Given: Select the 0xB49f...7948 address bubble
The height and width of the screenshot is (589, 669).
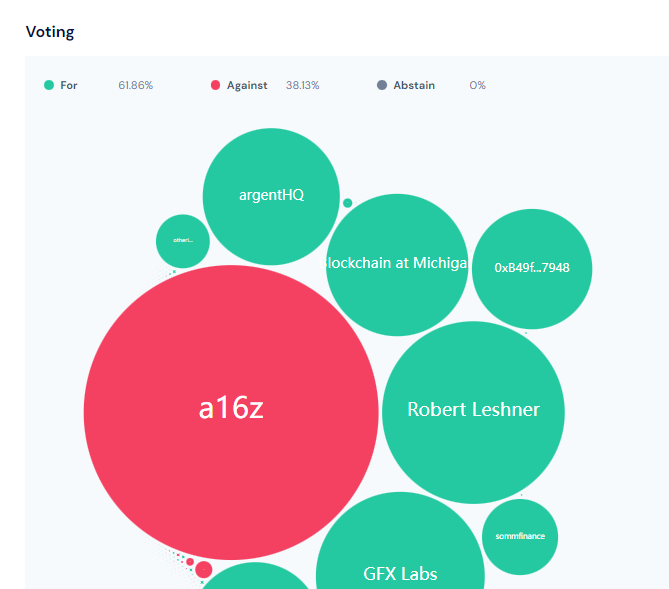Looking at the screenshot, I should coord(532,268).
